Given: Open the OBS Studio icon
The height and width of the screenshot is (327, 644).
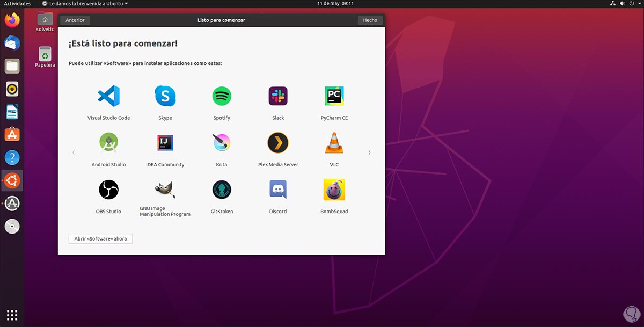Looking at the screenshot, I should (x=108, y=190).
